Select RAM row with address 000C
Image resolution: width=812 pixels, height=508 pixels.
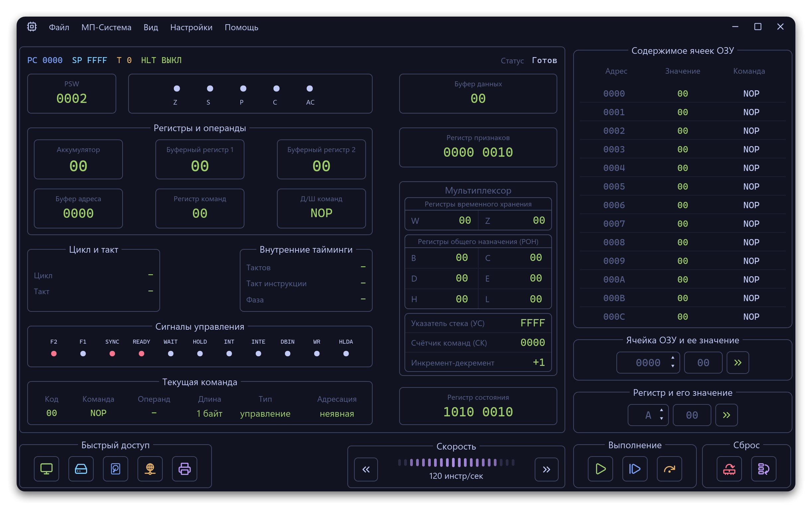click(x=683, y=316)
